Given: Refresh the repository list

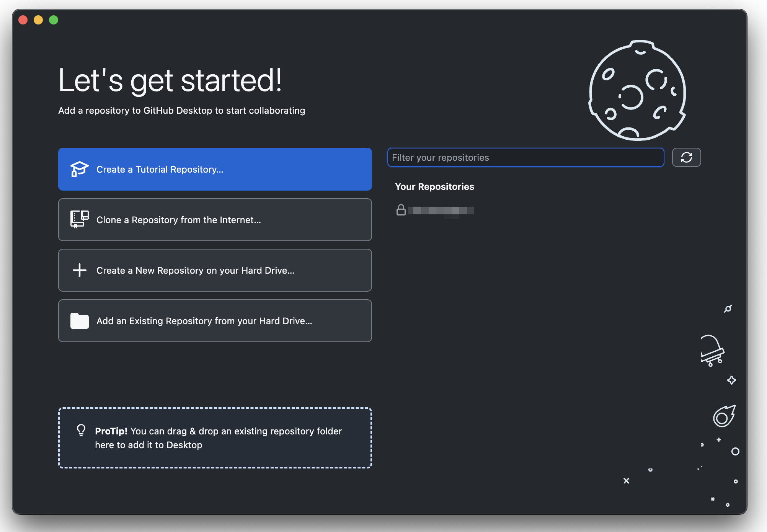Looking at the screenshot, I should point(686,157).
